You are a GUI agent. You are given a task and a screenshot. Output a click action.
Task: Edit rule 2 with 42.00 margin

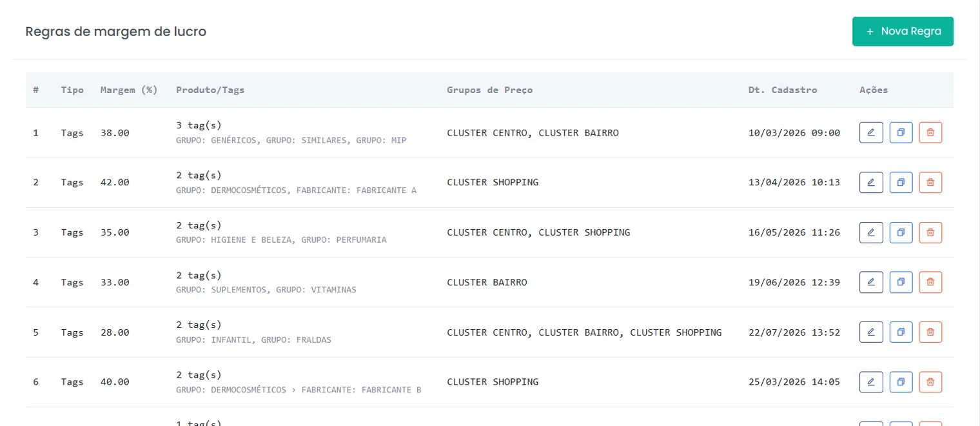871,182
